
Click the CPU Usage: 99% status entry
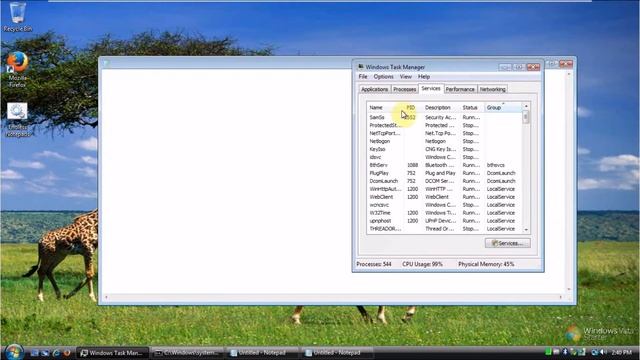[422, 264]
